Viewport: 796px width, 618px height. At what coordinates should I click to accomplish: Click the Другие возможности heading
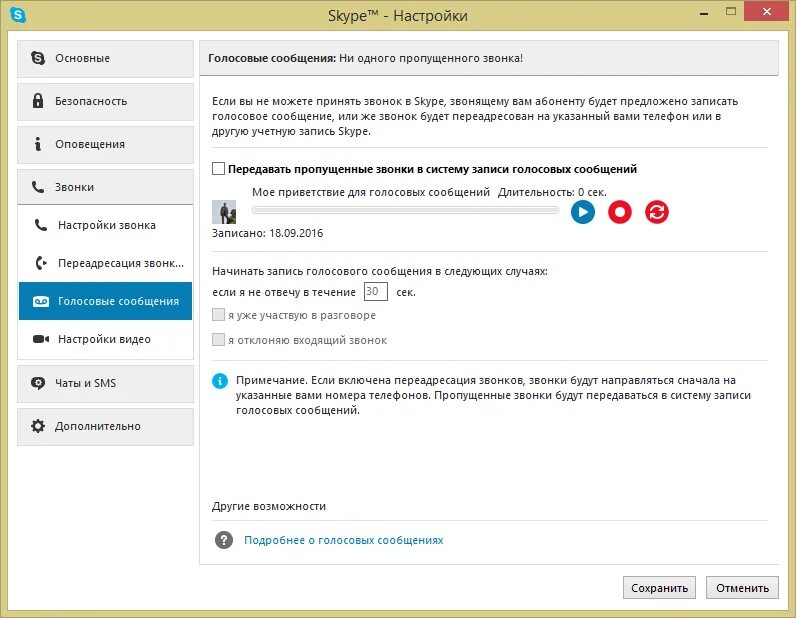point(269,506)
